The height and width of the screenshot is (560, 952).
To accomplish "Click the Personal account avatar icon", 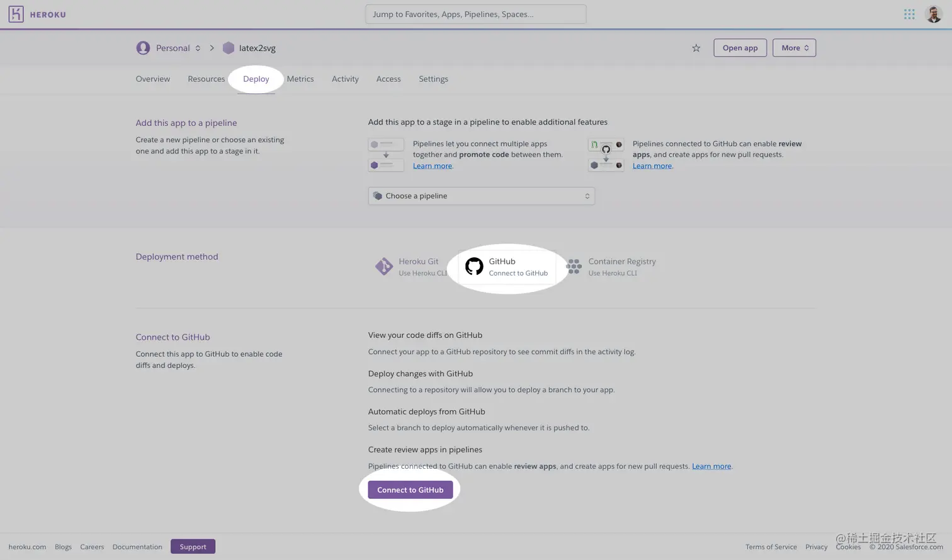I will point(143,48).
